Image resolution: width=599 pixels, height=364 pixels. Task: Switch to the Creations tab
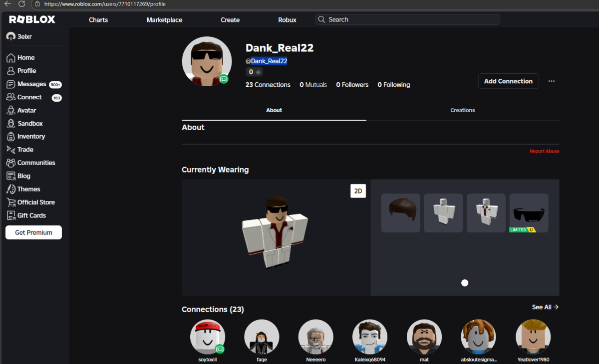[x=463, y=110]
